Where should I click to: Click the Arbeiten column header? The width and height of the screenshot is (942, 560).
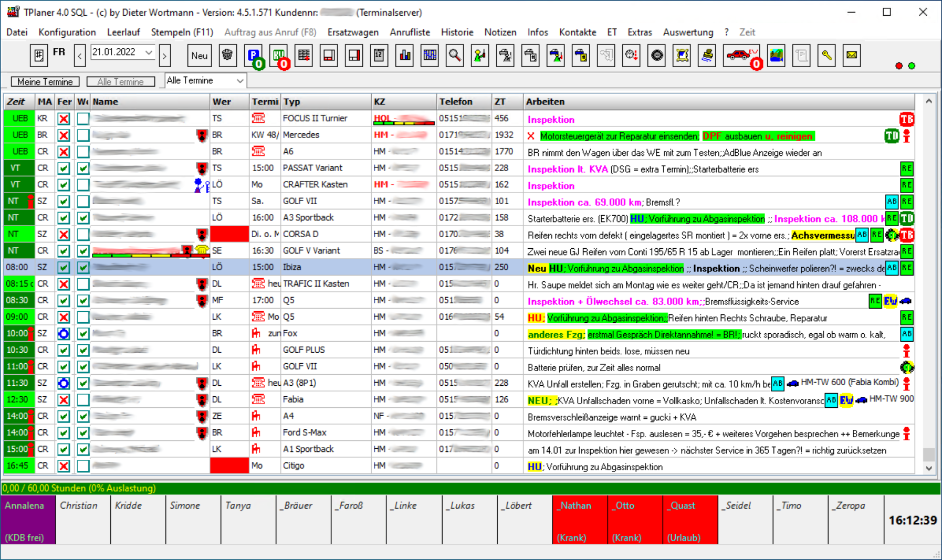click(x=719, y=102)
